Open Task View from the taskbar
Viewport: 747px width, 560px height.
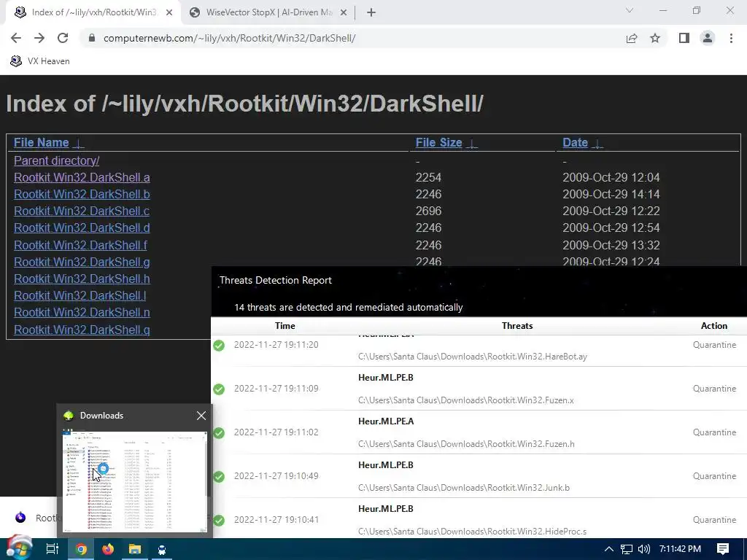pyautogui.click(x=53, y=549)
